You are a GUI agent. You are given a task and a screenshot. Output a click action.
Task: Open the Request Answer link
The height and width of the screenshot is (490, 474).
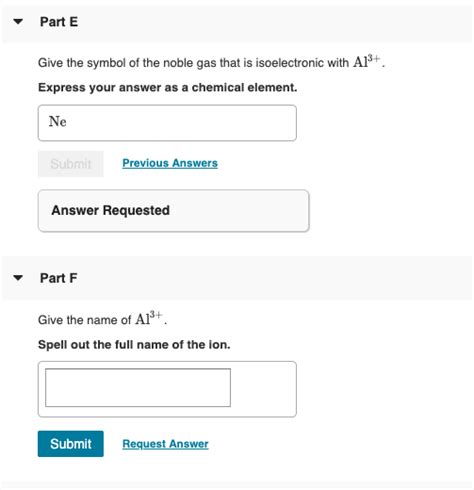165,444
